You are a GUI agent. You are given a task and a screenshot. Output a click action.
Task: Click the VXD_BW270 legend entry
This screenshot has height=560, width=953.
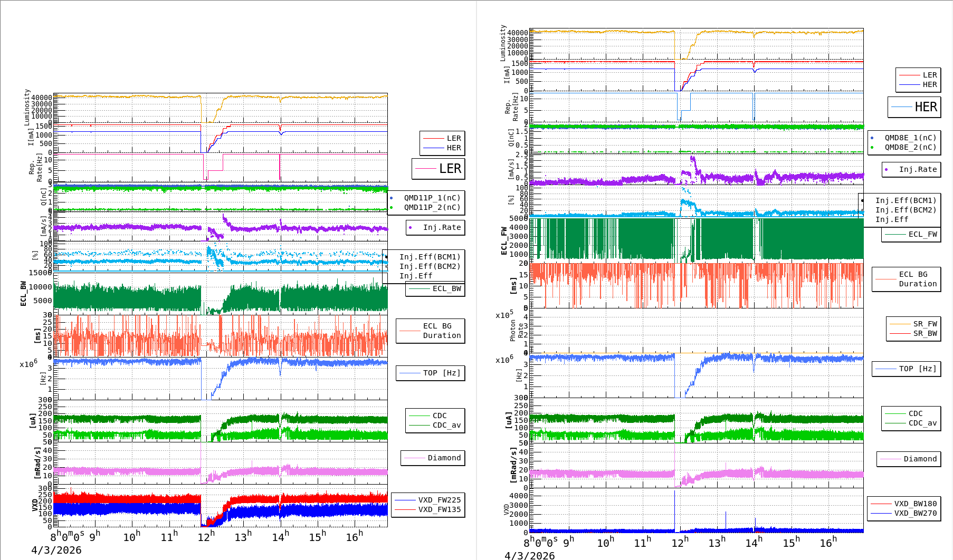pos(903,513)
